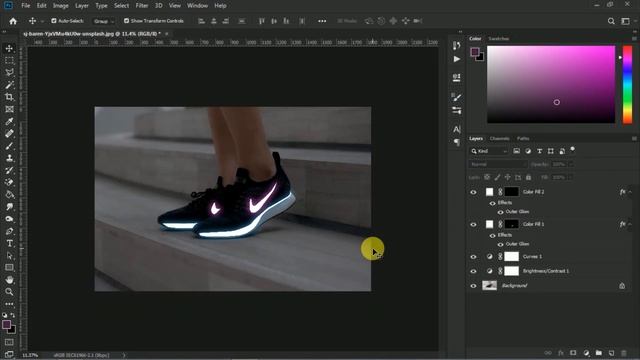Select the Dodge tool
Image resolution: width=640 pixels, height=360 pixels.
[9, 219]
